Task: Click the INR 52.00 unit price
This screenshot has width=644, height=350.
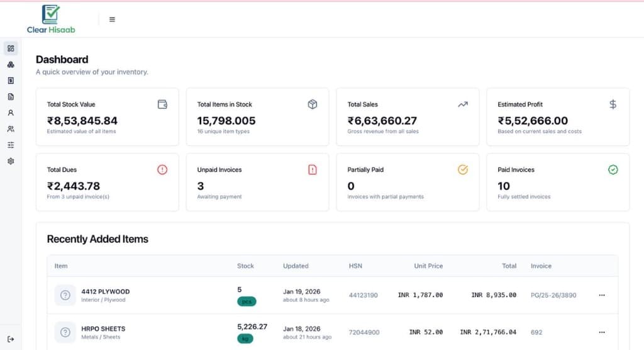Action: [426, 332]
